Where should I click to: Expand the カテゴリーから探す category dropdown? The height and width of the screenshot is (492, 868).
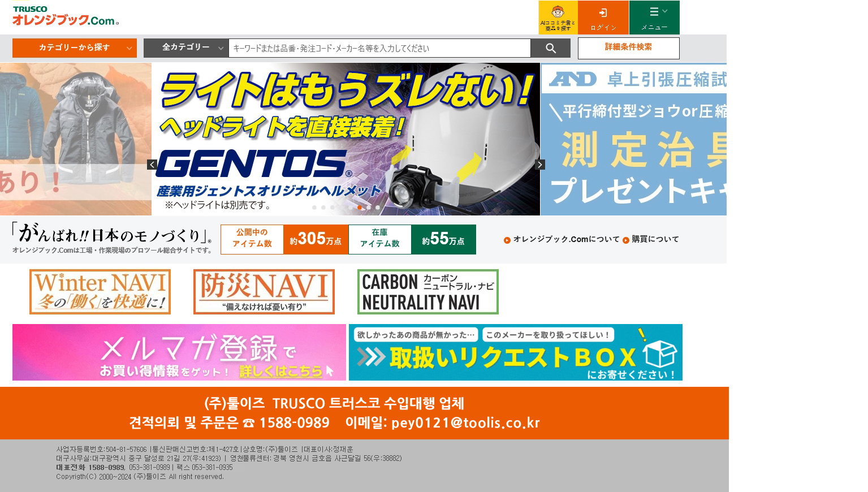click(x=75, y=48)
